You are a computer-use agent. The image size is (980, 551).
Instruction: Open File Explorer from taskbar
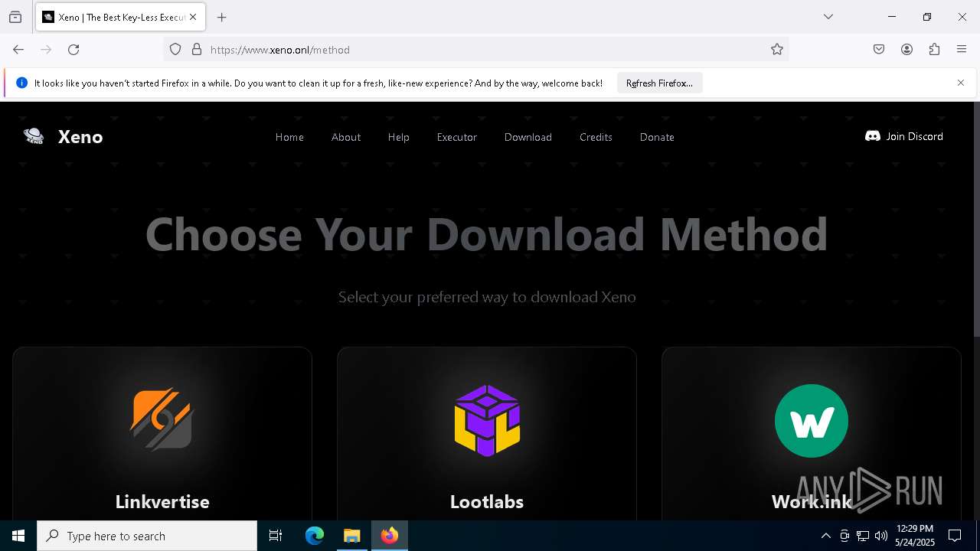[351, 536]
